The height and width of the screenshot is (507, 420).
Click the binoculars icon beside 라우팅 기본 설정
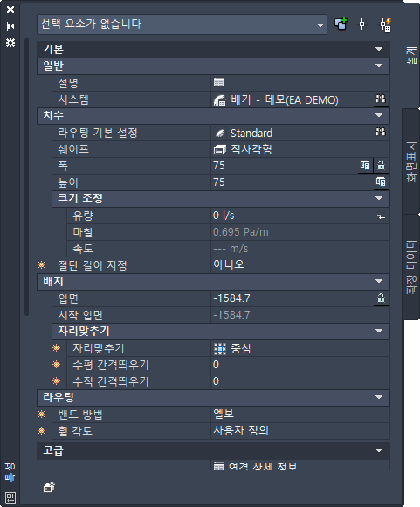[381, 132]
